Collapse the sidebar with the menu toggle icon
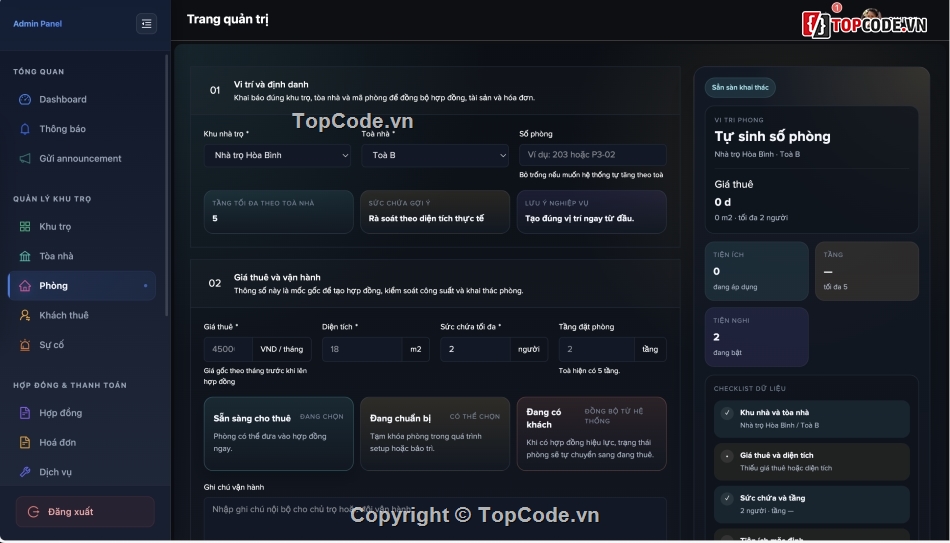 tap(146, 24)
